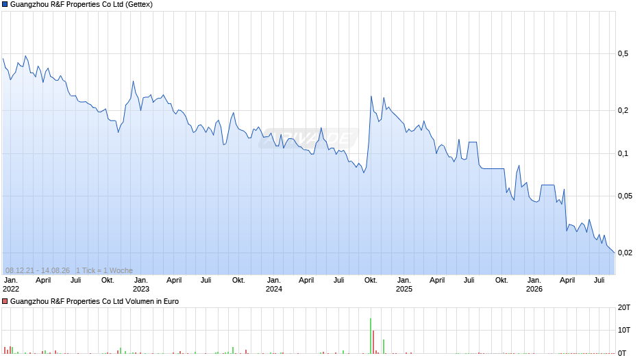Click the 20T volume axis label
This screenshot has height=360, width=644.
tap(624, 307)
